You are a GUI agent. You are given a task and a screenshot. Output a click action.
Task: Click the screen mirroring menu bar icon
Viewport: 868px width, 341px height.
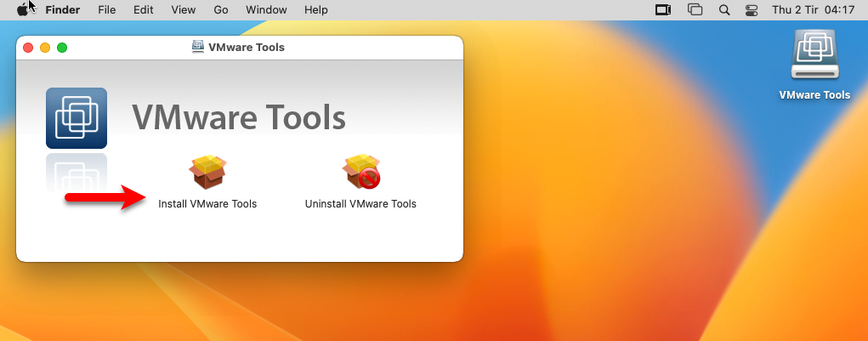coord(663,10)
